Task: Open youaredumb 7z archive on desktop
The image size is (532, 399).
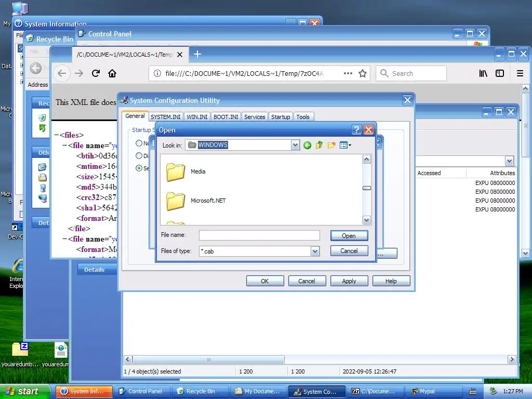Action: pos(20,354)
